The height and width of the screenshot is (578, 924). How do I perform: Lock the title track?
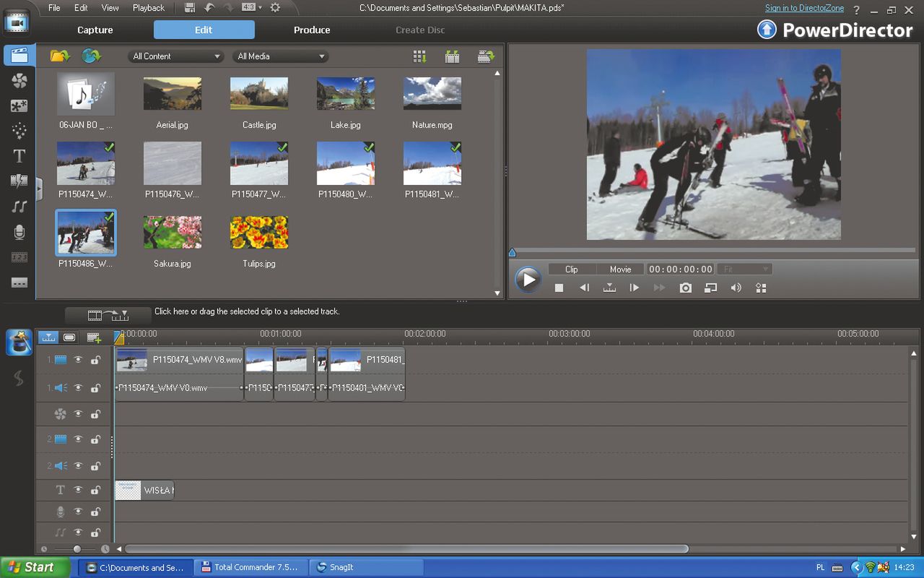pos(95,490)
